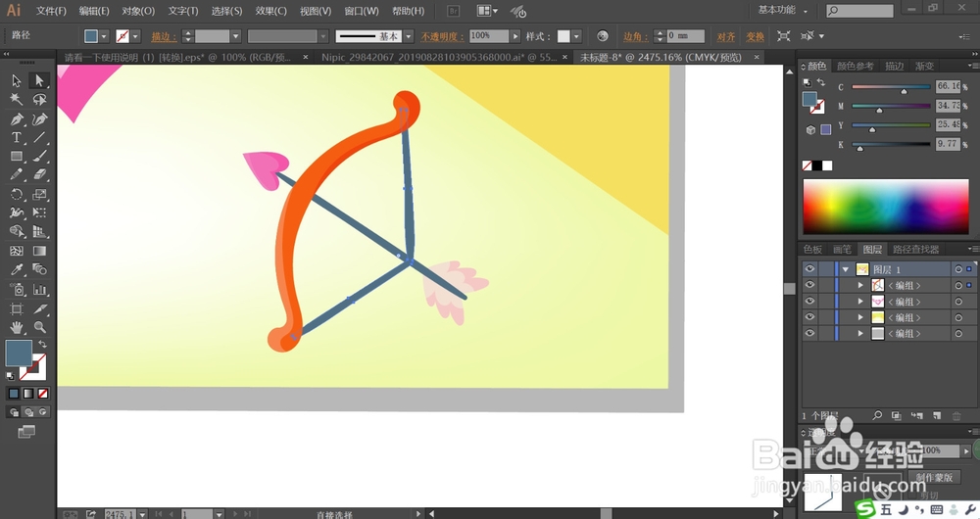Switch to Nipic_29842067 document tab
The width and height of the screenshot is (980, 519).
[439, 57]
